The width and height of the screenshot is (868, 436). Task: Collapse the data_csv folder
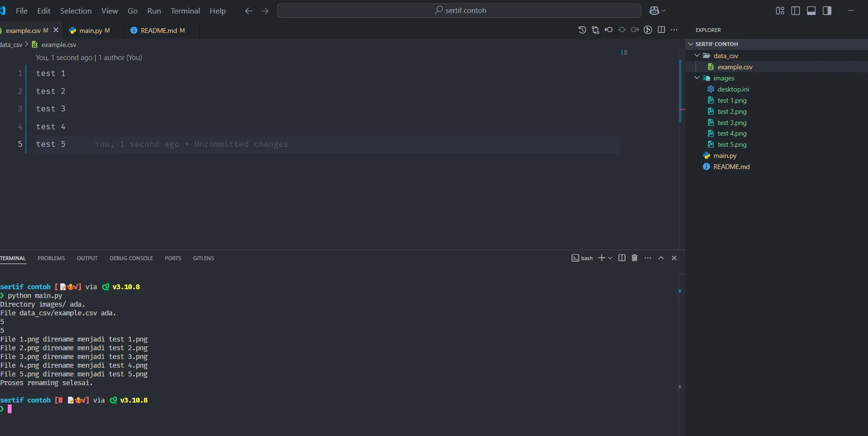(697, 56)
